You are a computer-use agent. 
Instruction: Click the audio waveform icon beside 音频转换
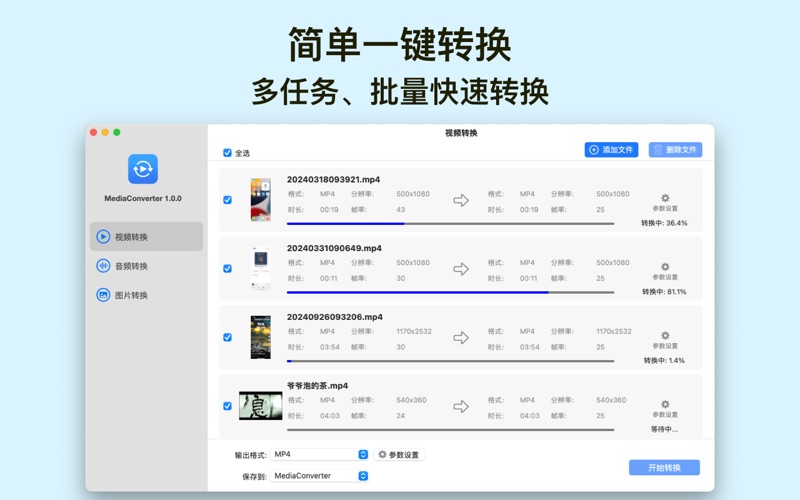(x=103, y=266)
